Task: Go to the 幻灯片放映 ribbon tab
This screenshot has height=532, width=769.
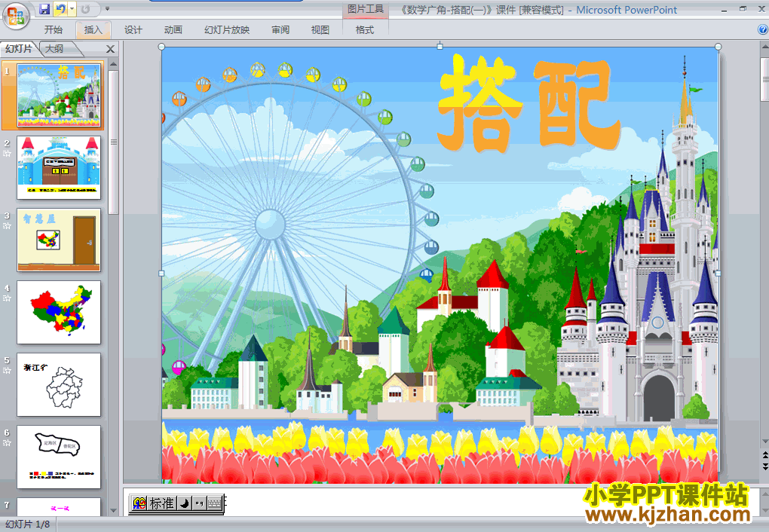Action: (227, 30)
